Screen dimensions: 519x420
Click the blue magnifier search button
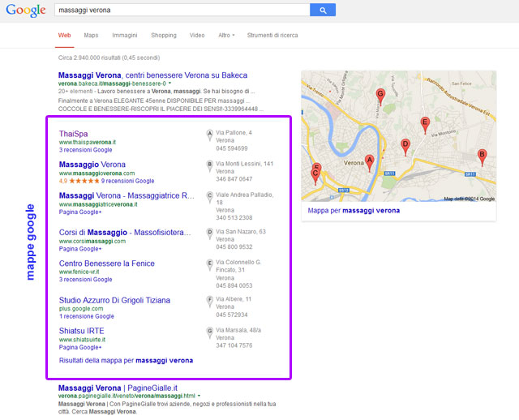pos(322,10)
